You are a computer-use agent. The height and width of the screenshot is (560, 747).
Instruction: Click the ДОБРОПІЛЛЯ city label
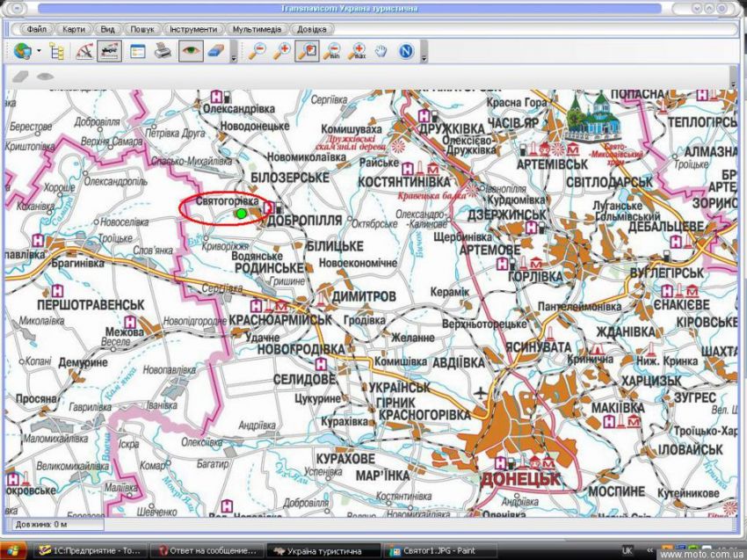click(304, 220)
